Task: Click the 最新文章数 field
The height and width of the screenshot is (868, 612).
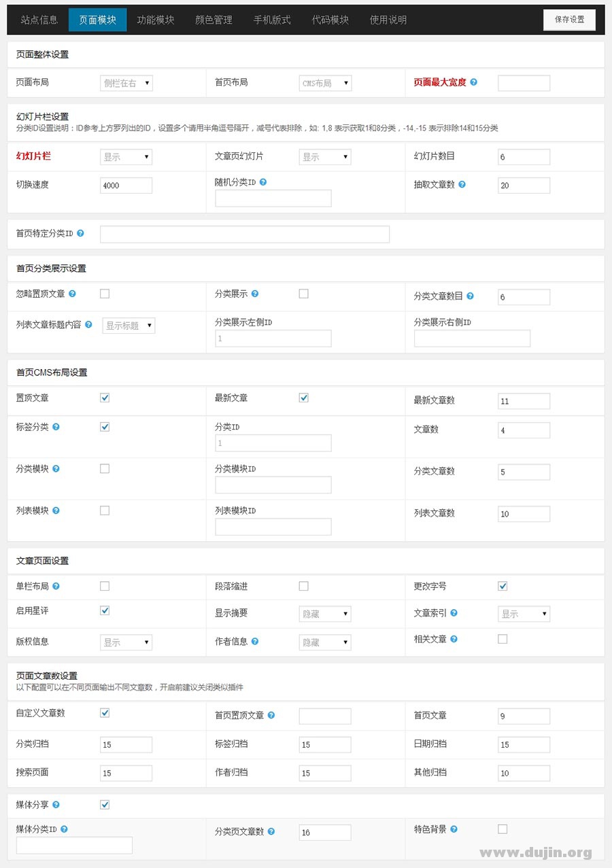Action: (524, 402)
